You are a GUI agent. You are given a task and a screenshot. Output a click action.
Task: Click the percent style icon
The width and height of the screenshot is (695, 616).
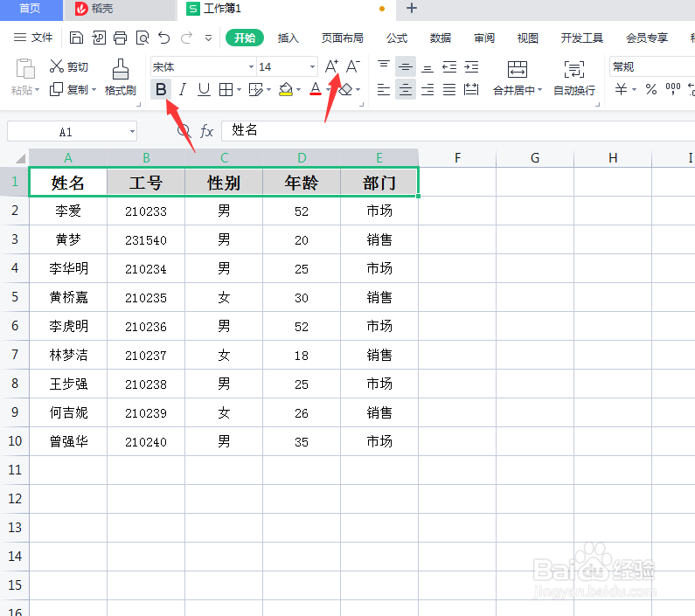tap(651, 89)
